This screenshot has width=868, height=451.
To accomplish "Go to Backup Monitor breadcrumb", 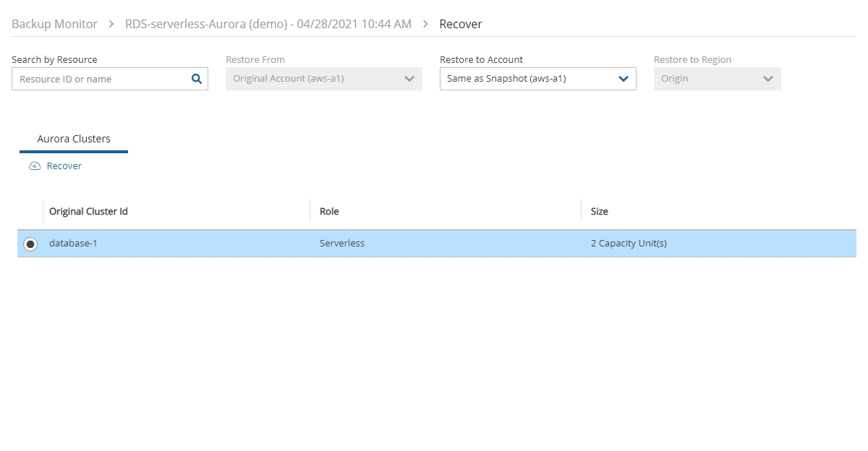I will pyautogui.click(x=54, y=25).
